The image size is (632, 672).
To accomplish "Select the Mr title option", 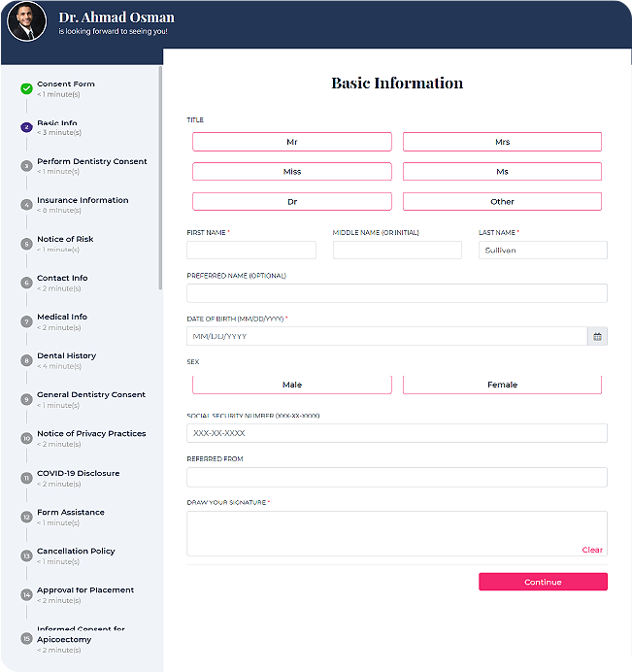I will click(291, 142).
